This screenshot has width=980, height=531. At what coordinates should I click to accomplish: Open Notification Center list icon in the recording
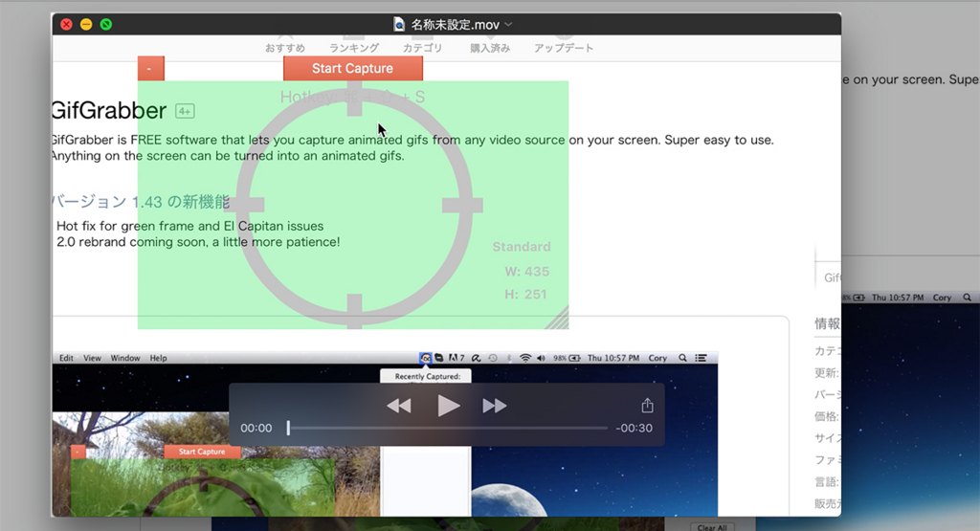tap(701, 358)
